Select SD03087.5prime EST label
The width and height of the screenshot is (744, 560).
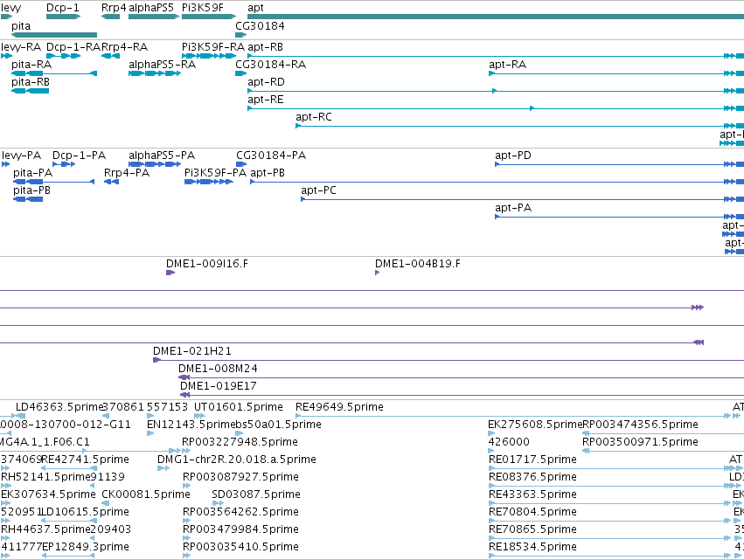coord(256,495)
